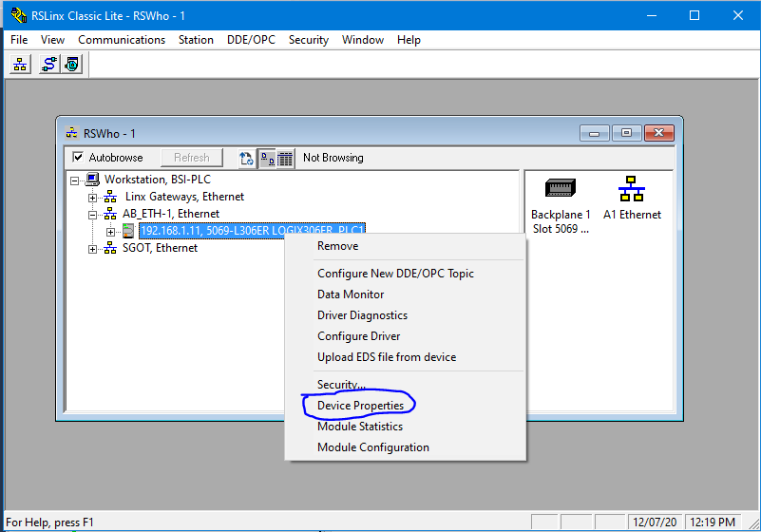
Task: Maximize the RSWho - 1 child window
Action: pos(626,133)
